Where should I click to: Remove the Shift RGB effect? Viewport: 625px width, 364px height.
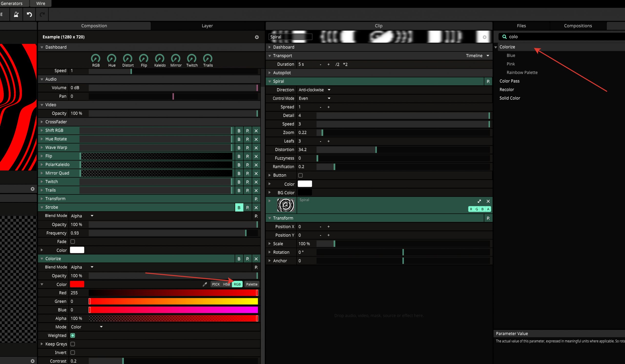coord(256,131)
